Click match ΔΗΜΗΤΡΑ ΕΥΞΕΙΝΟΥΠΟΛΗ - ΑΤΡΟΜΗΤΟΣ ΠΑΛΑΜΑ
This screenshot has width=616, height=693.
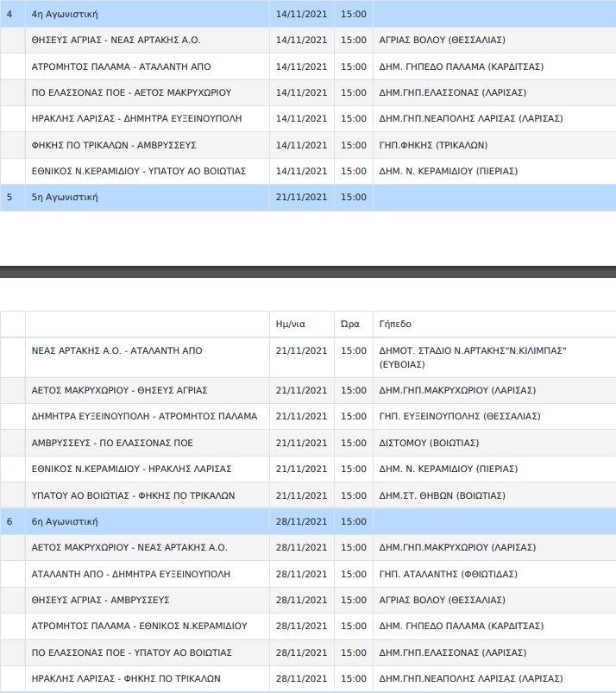144,416
